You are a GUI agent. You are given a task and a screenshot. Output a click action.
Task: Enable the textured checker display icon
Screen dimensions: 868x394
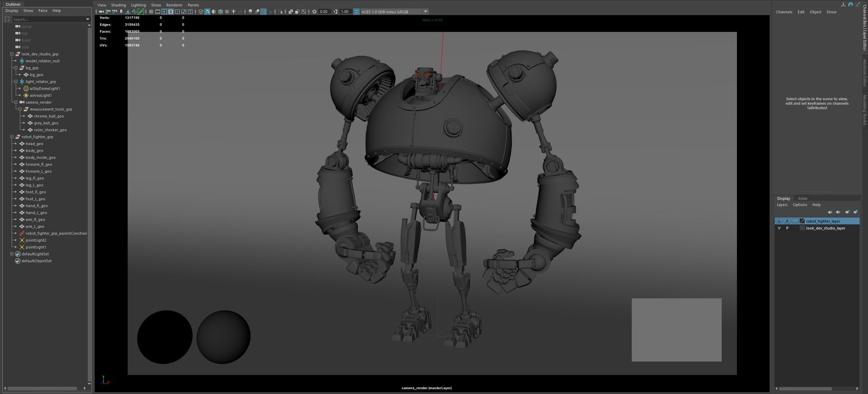click(x=227, y=12)
